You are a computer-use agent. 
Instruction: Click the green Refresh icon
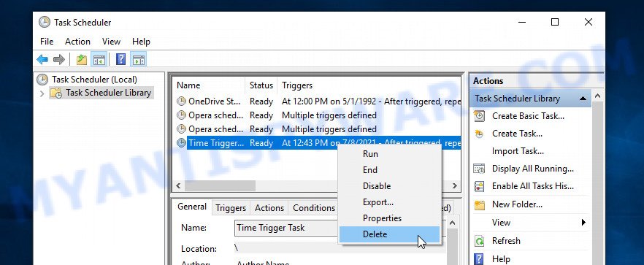coord(479,241)
